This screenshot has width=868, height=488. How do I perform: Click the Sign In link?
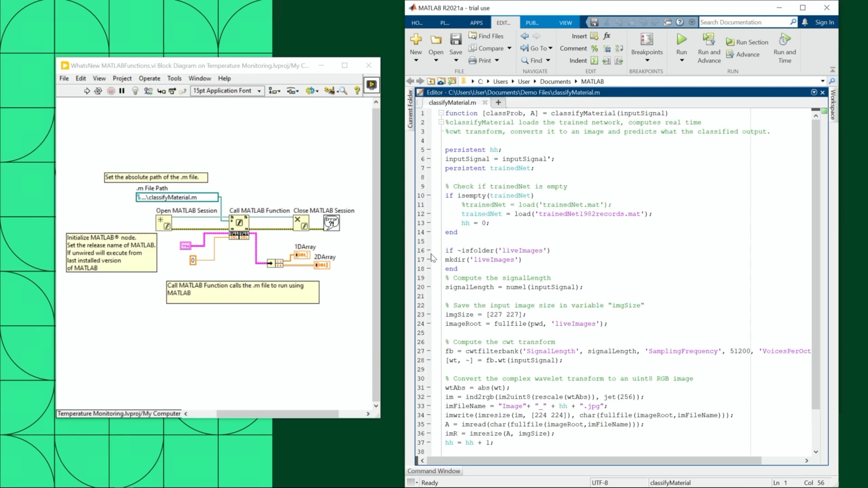(x=824, y=22)
